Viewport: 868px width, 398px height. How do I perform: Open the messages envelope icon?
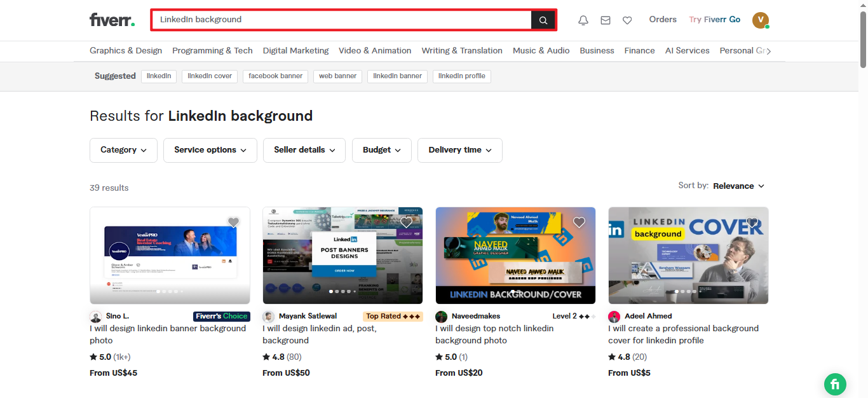(606, 20)
